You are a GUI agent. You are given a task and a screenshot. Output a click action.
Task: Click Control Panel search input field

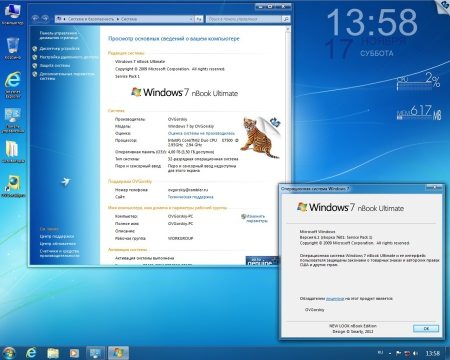pyautogui.click(x=244, y=19)
